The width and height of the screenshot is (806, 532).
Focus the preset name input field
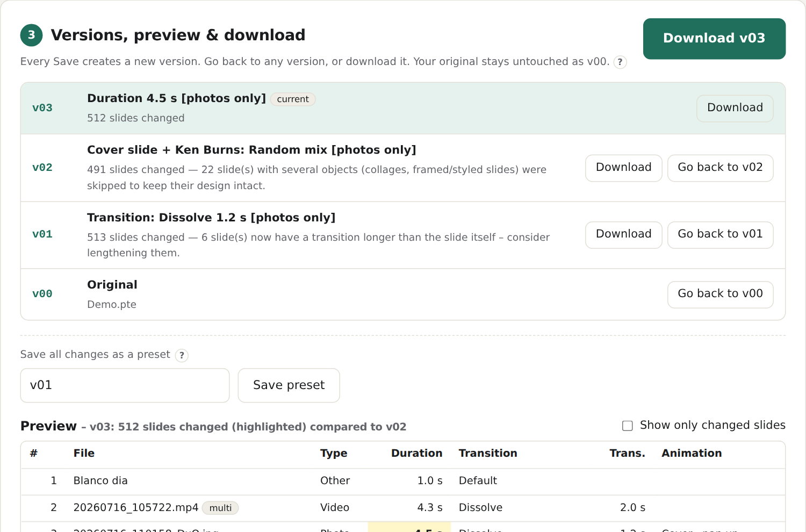point(125,385)
